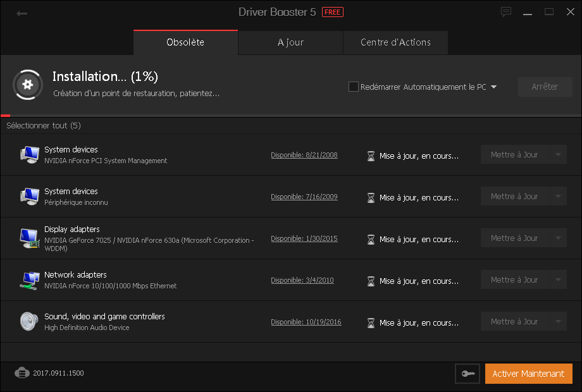This screenshot has width=582, height=392.
Task: Click NVIDIA nForce 10/100/1000 Mbps Ethernet text
Action: 110,286
